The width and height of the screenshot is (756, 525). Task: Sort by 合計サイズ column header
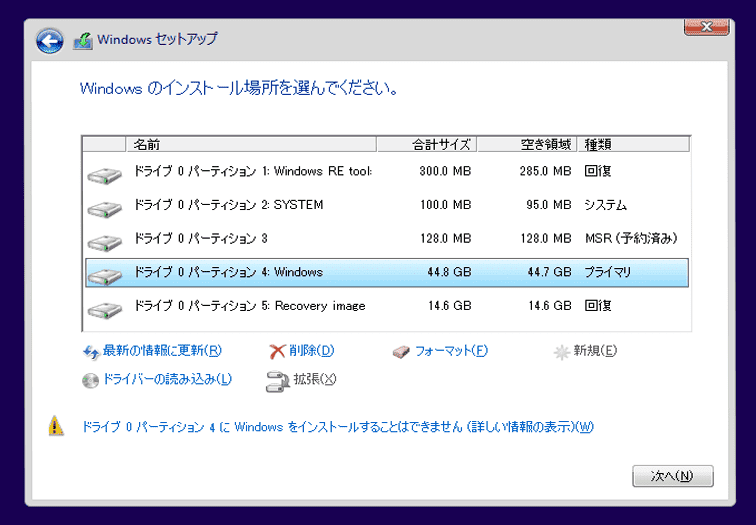click(x=427, y=144)
